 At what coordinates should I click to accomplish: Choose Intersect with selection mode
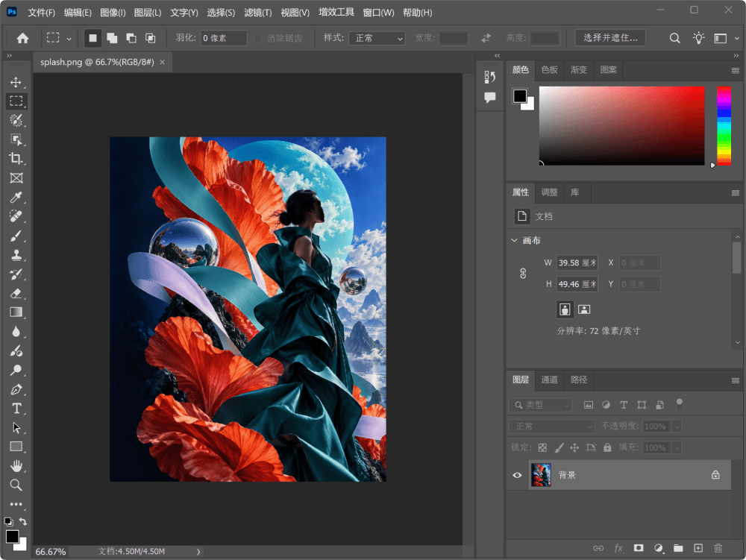[x=151, y=38]
